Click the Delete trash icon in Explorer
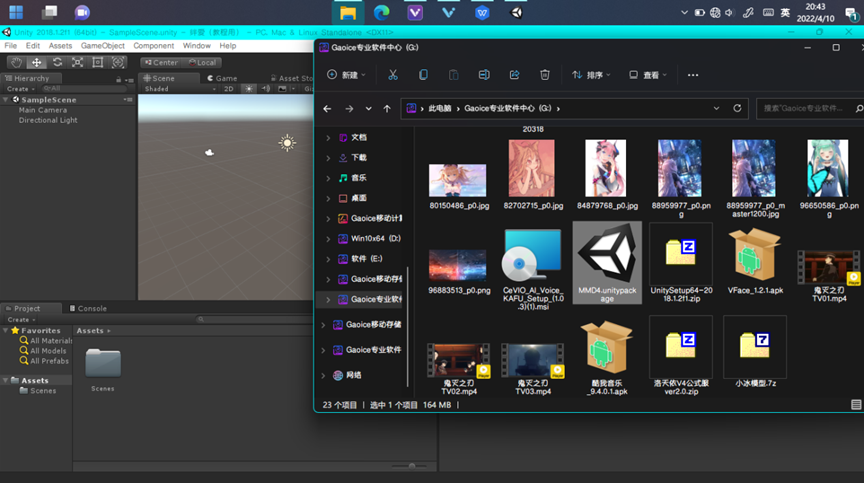The image size is (864, 483). tap(544, 75)
